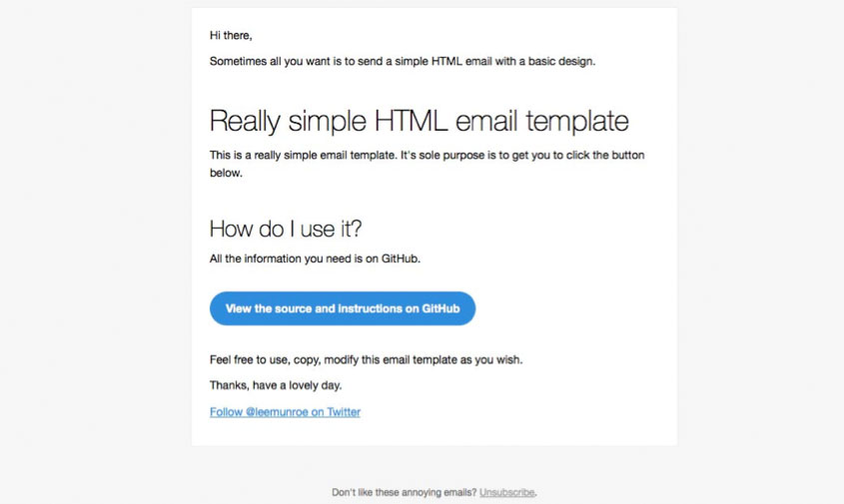Click the word 'Really' in the large heading
844x504 pixels.
click(x=245, y=122)
